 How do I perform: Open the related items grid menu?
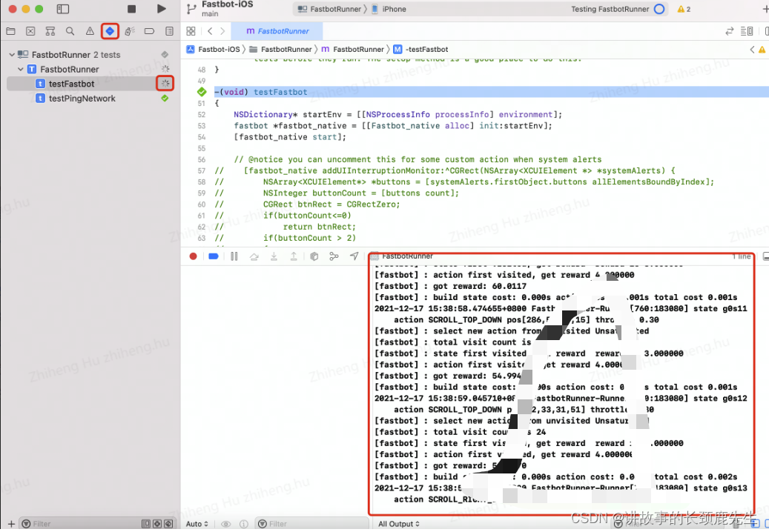(x=191, y=31)
